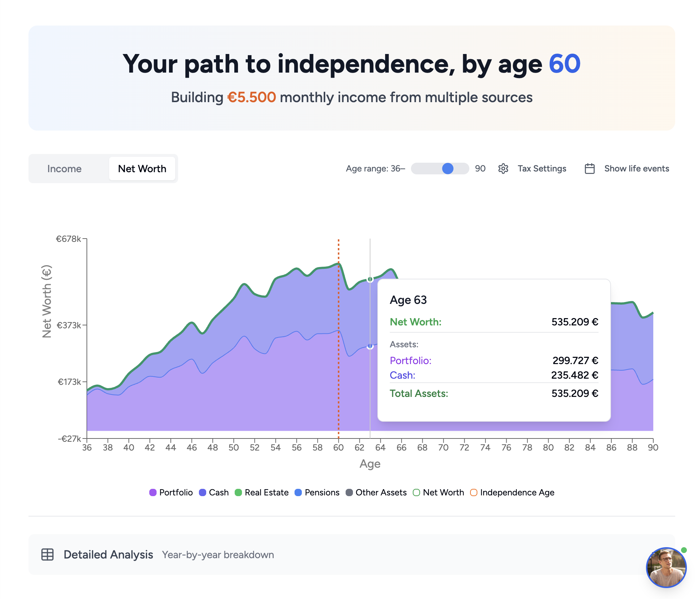Toggle the Net Worth line in the legend
This screenshot has height=599, width=700.
click(417, 492)
